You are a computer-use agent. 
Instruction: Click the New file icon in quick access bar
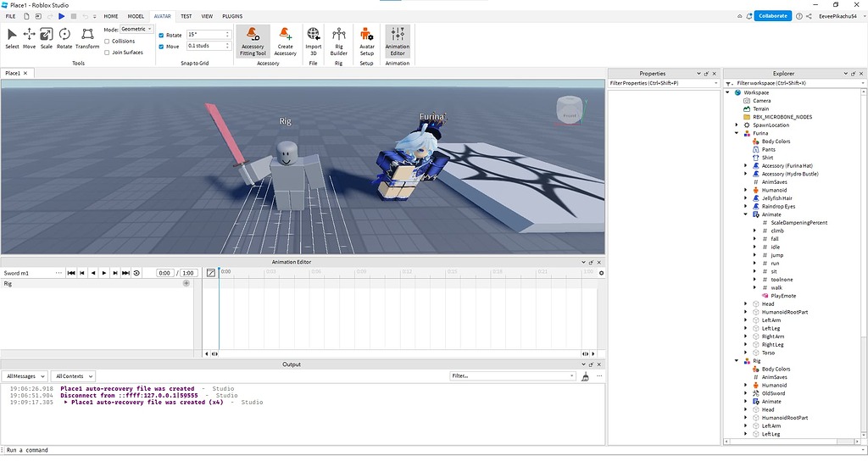pos(26,16)
